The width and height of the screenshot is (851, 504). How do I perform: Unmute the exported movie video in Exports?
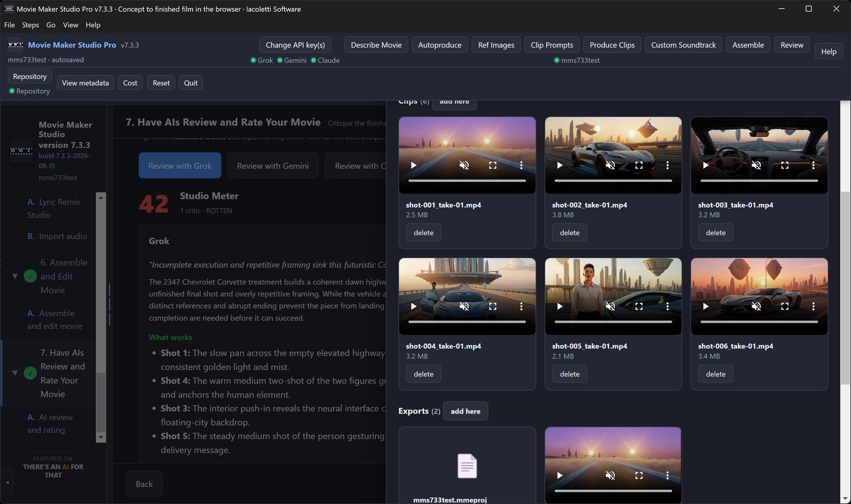(x=610, y=475)
